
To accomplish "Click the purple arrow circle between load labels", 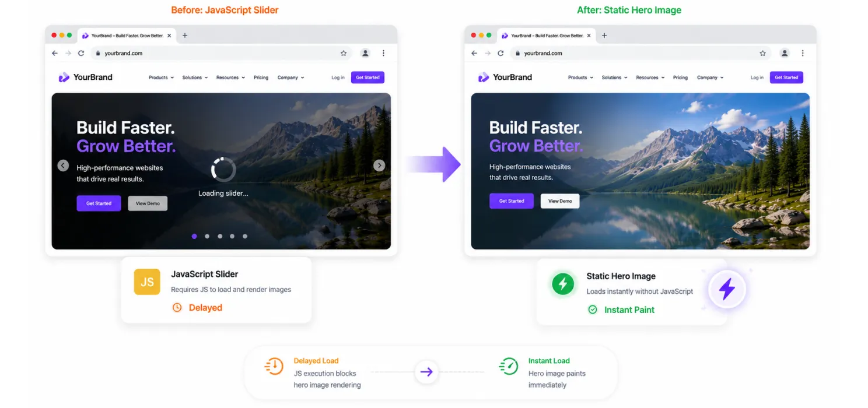I will click(x=426, y=372).
